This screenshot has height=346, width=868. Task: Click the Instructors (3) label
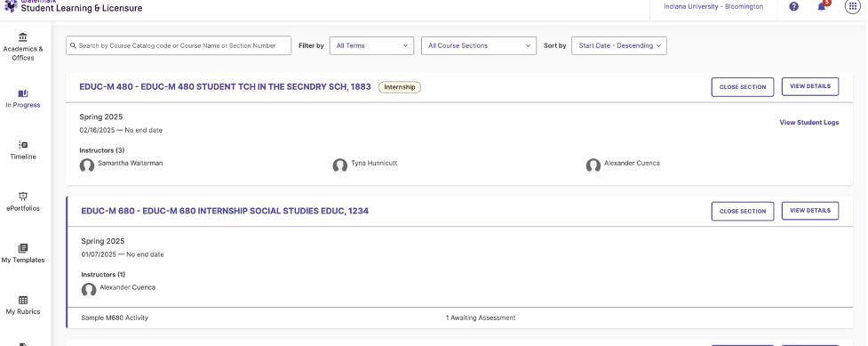102,150
